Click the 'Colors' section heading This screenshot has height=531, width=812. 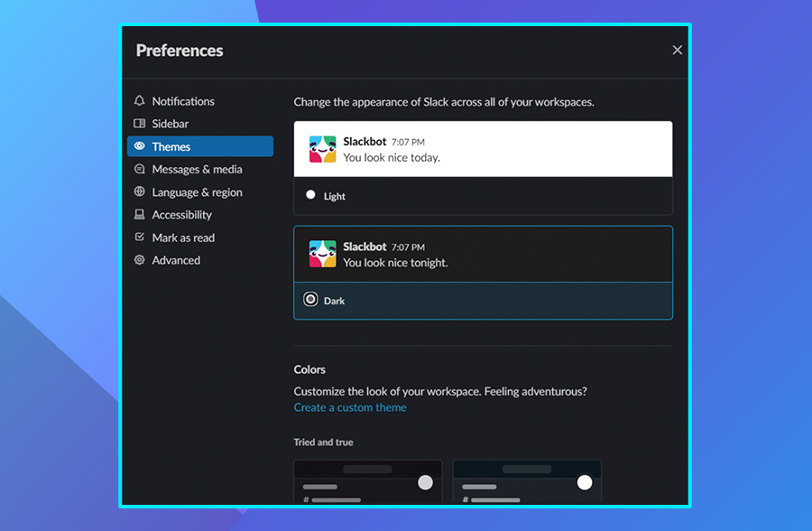click(309, 369)
